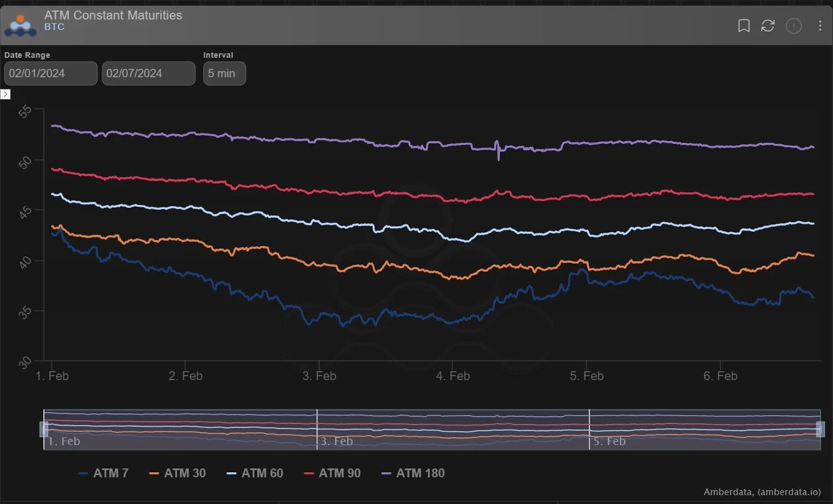Expand the side panel chevron arrow

[x=5, y=94]
